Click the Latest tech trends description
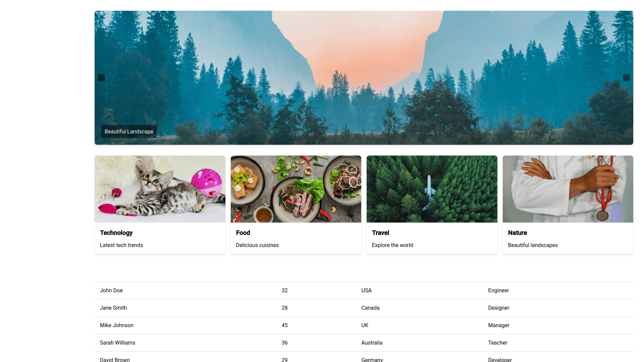 121,245
